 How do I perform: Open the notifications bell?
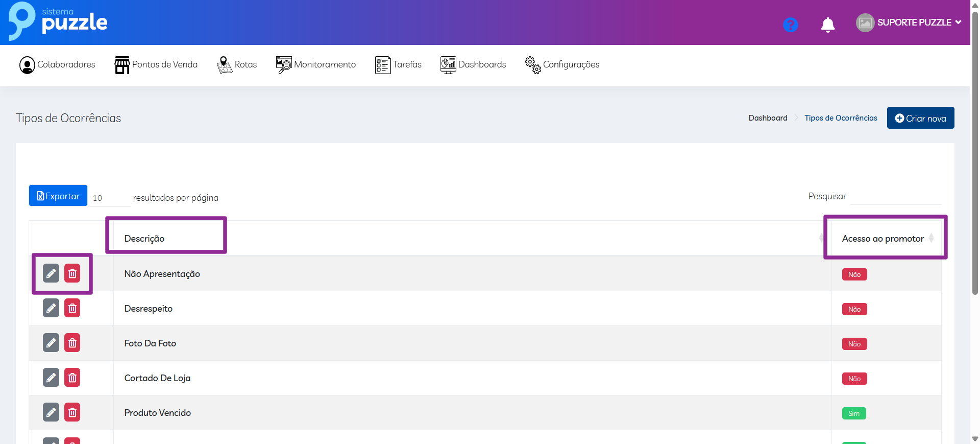click(827, 25)
